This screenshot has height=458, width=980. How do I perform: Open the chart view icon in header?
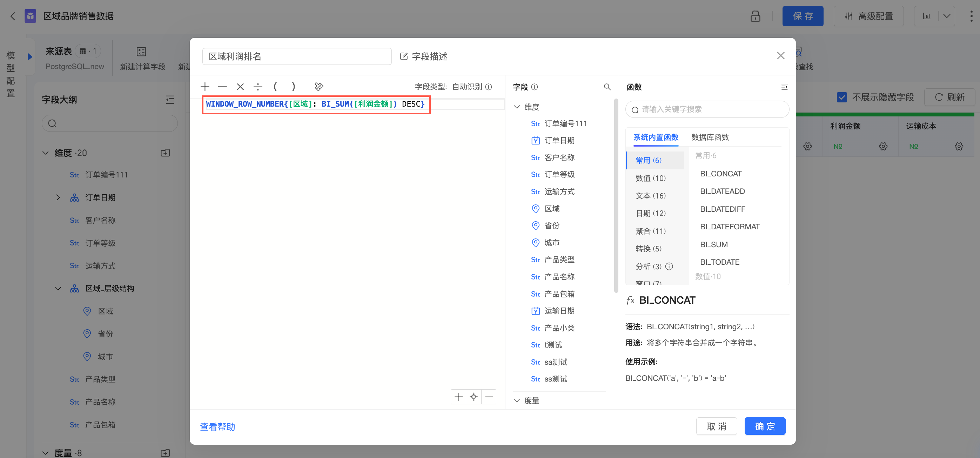tap(927, 16)
